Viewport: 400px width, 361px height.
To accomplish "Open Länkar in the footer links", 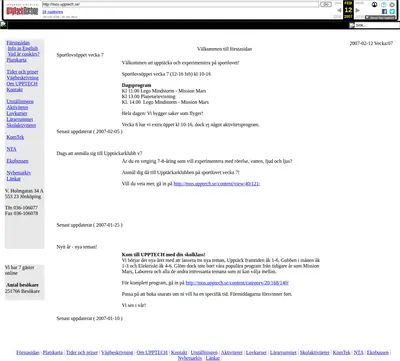I will coord(213,358).
